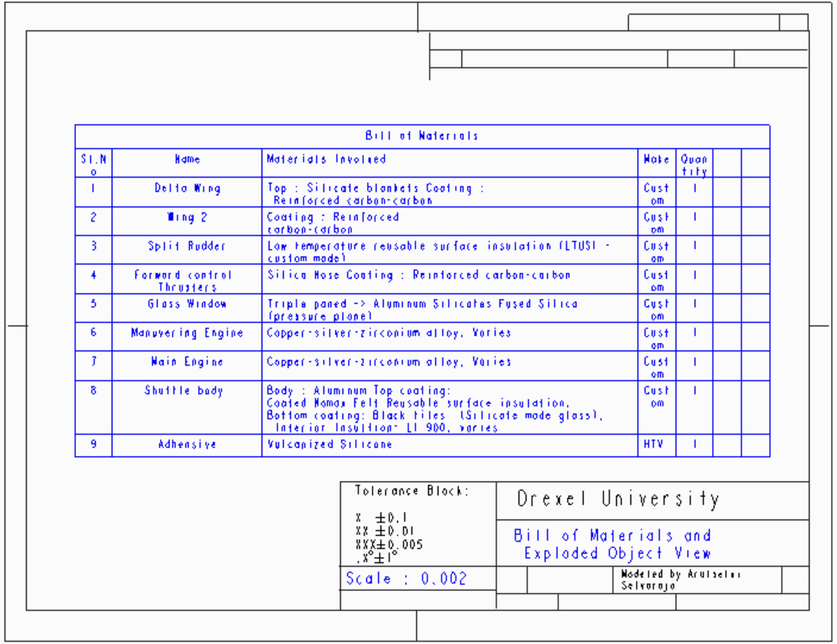Select the Shuttle body name cell
837x644 pixels.
[184, 391]
